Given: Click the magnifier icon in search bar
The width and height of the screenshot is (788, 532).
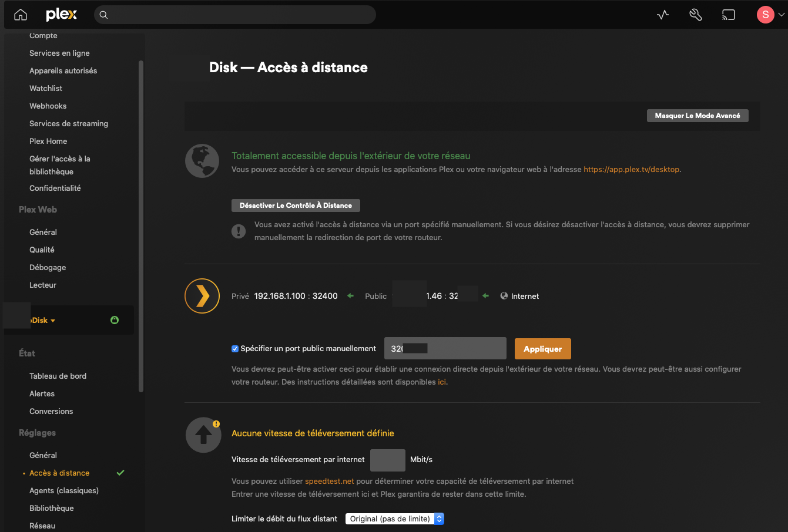Looking at the screenshot, I should (x=103, y=15).
